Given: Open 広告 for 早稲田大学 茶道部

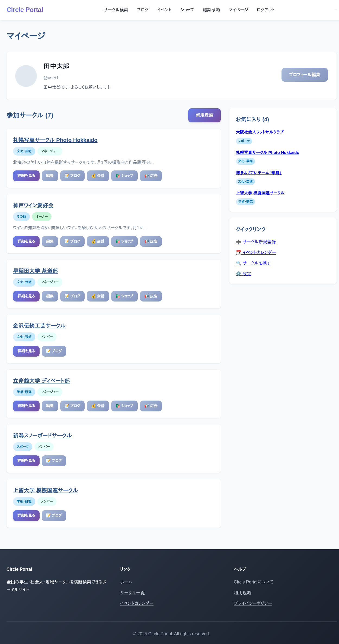Looking at the screenshot, I should 151,296.
